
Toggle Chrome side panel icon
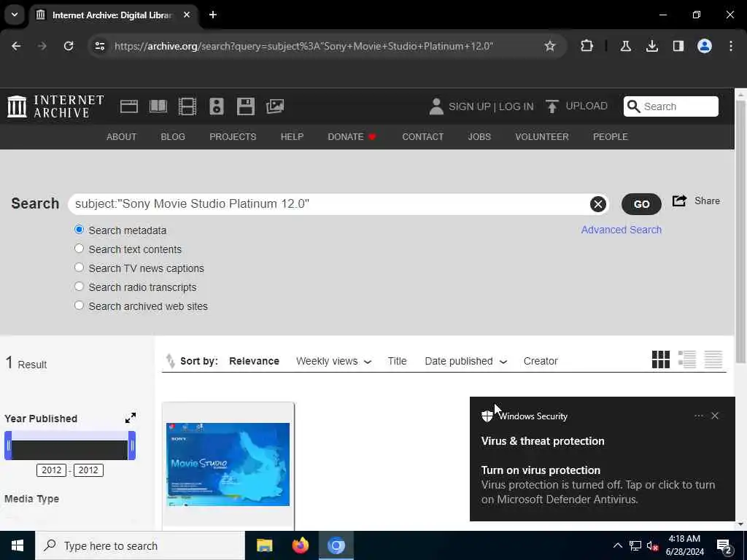pyautogui.click(x=678, y=46)
